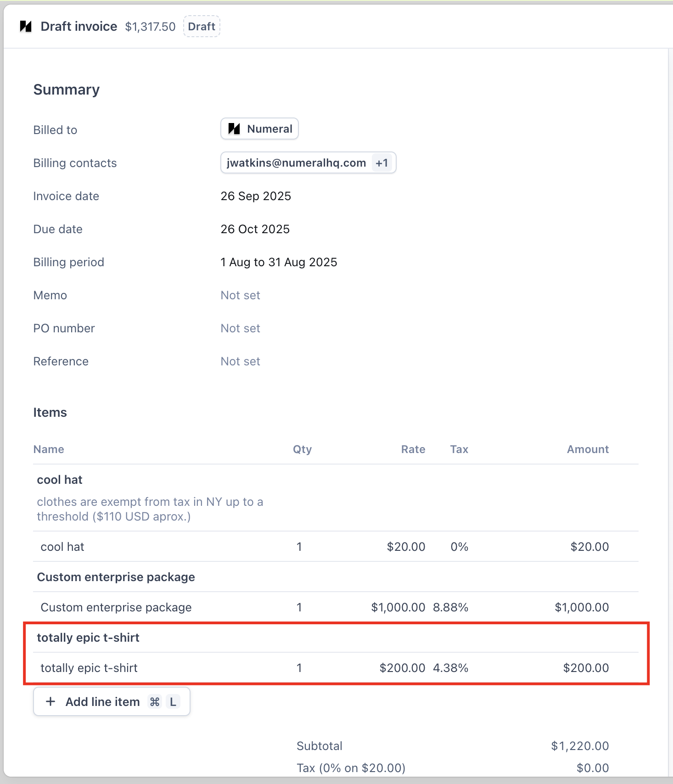Click the Draft status badge

point(202,27)
